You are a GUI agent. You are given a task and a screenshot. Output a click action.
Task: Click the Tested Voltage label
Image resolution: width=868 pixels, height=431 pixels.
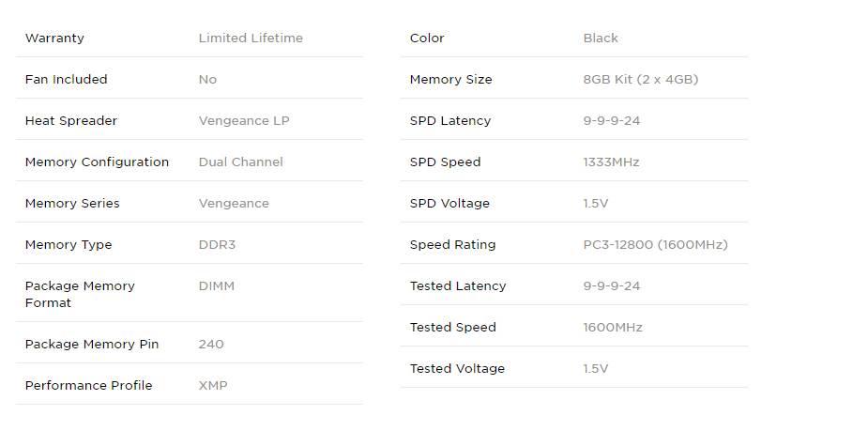(457, 368)
